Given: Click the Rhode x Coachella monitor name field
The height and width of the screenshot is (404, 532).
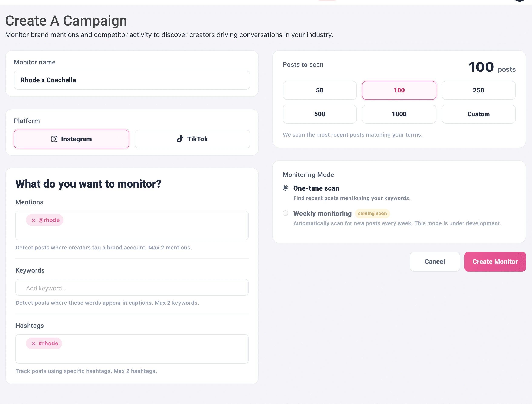Looking at the screenshot, I should coord(132,80).
